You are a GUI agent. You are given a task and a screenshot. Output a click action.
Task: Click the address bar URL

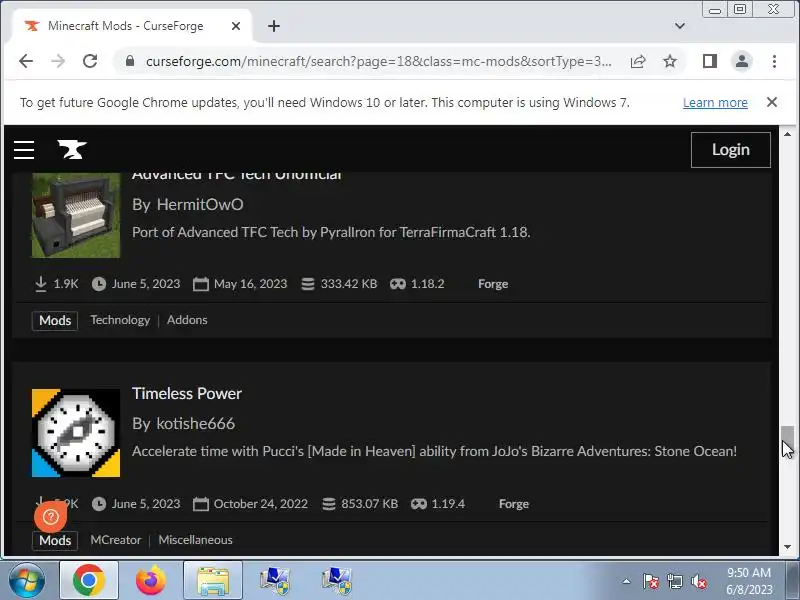click(x=379, y=61)
